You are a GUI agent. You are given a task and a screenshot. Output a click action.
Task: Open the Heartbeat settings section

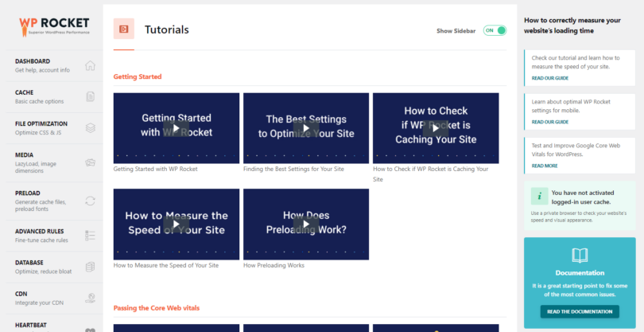[54, 325]
